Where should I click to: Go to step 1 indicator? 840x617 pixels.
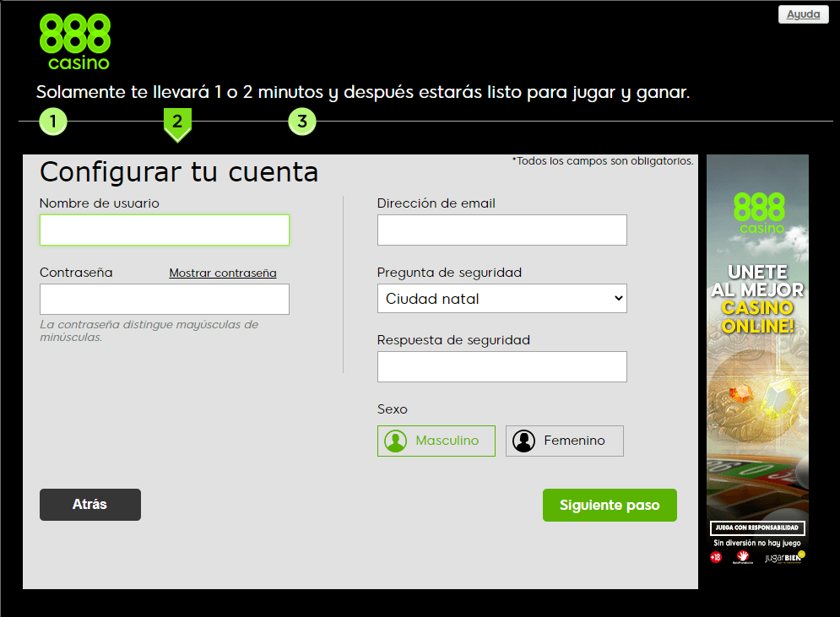pos(53,122)
